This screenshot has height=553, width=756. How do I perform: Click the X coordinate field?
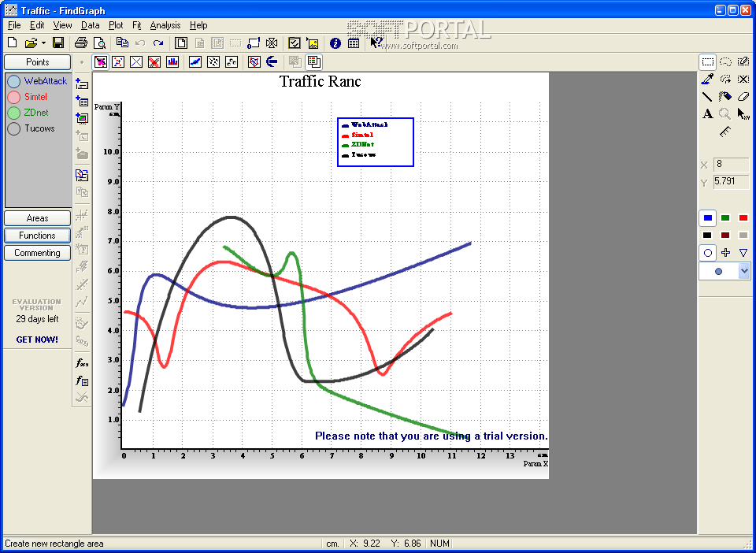click(731, 165)
